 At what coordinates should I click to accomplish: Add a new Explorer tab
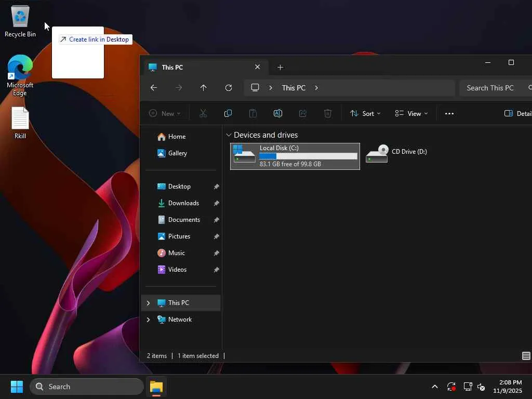pos(280,68)
